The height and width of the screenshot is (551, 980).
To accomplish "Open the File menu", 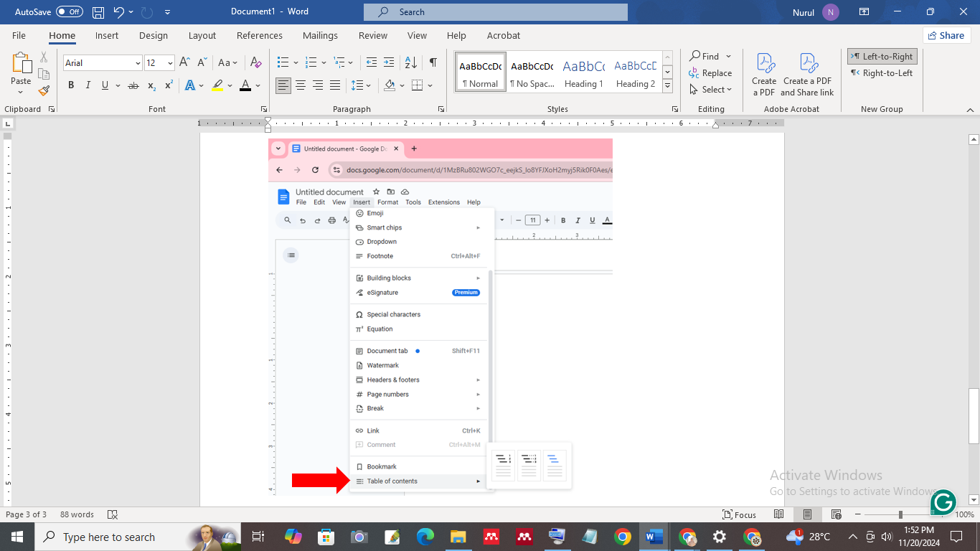I will (x=19, y=35).
